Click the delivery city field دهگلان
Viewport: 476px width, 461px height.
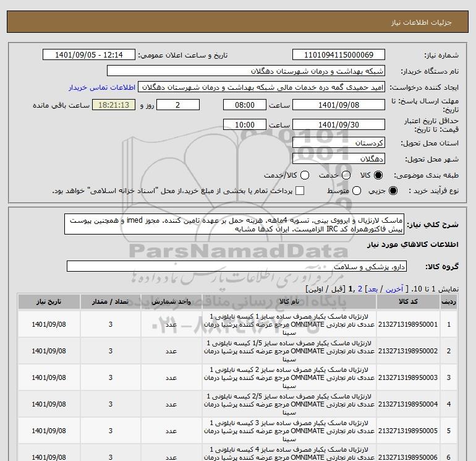(x=339, y=158)
